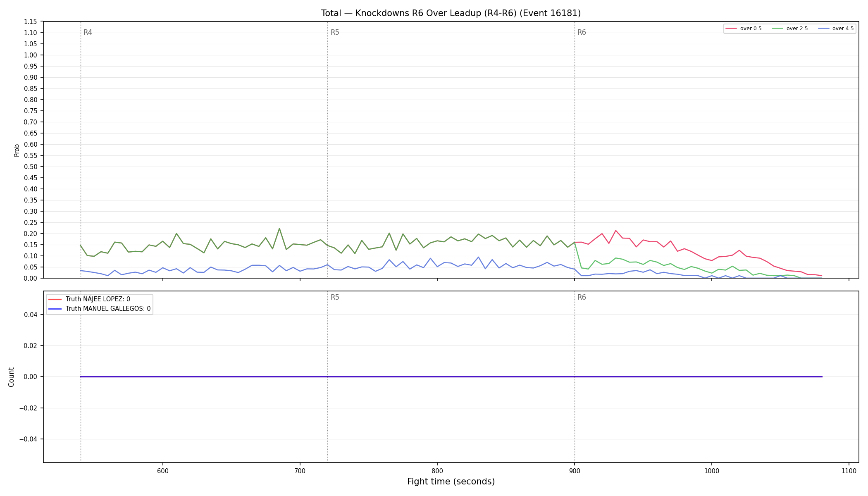This screenshot has height=496, width=868.
Task: Select the "over 4.5" legend label
Action: (x=843, y=29)
